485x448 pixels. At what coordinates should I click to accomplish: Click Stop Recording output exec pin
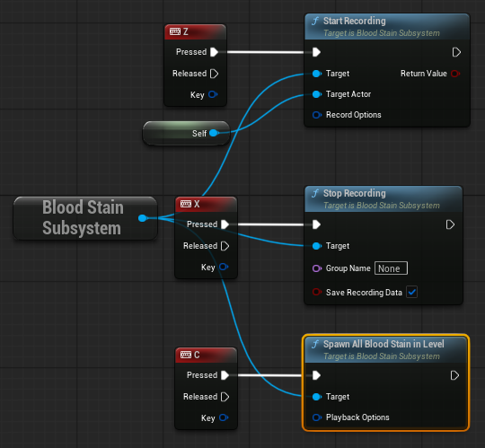click(450, 224)
